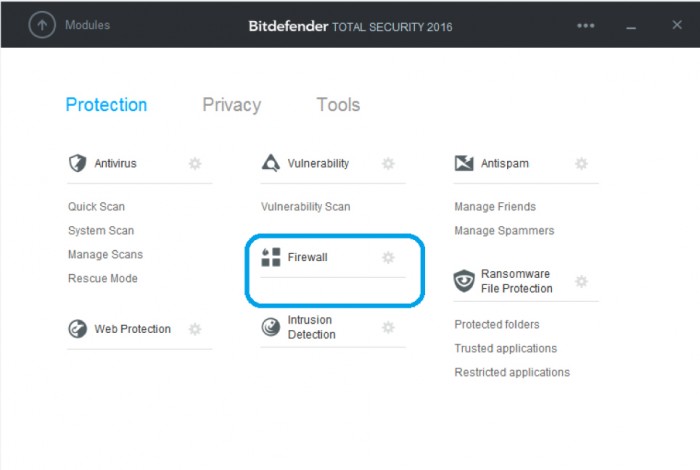The width and height of the screenshot is (700, 470).
Task: Click the Firewall module icon
Action: (x=271, y=257)
